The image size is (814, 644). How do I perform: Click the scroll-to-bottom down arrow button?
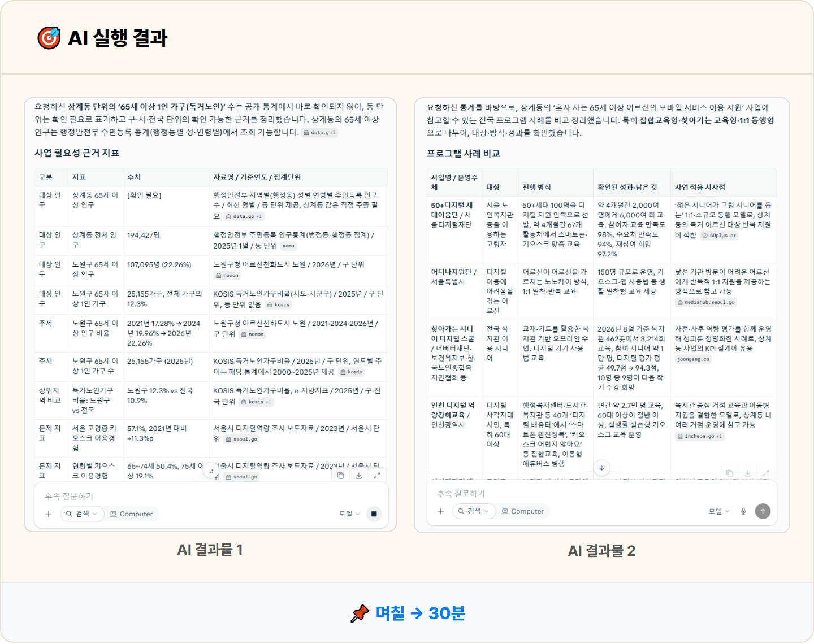pos(601,468)
